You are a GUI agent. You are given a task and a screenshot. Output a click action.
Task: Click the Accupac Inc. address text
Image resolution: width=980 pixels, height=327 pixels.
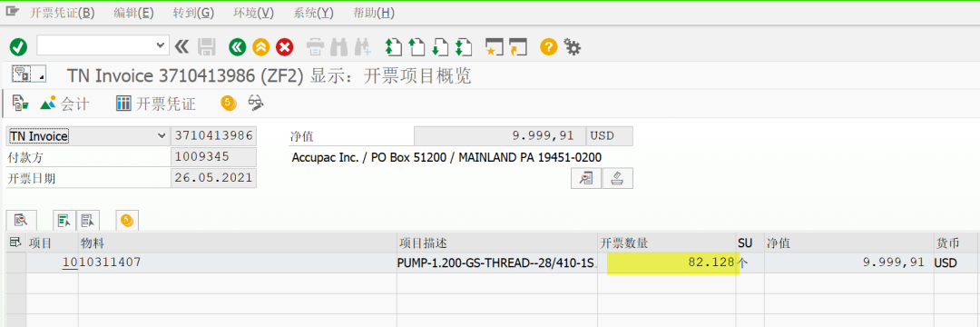pos(446,157)
